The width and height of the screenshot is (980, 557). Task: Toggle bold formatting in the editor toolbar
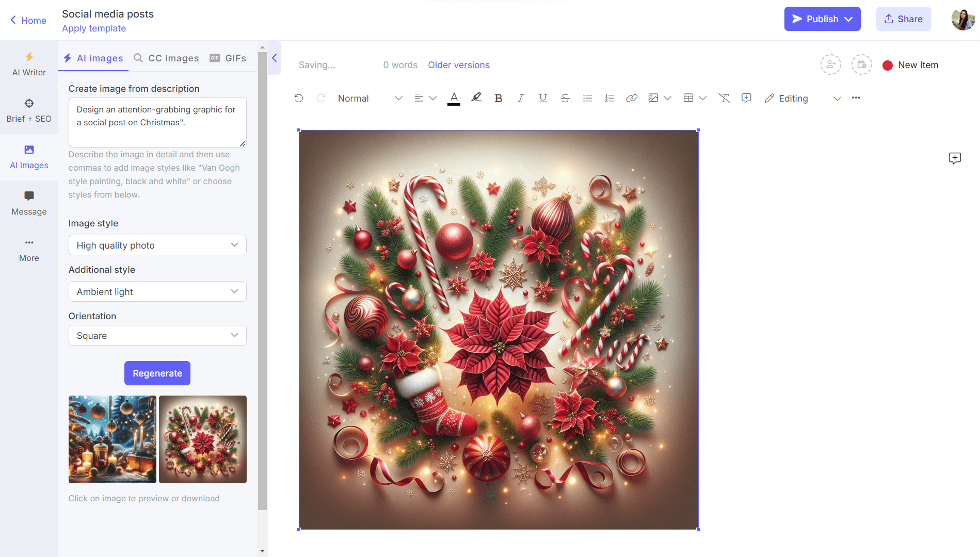coord(498,98)
